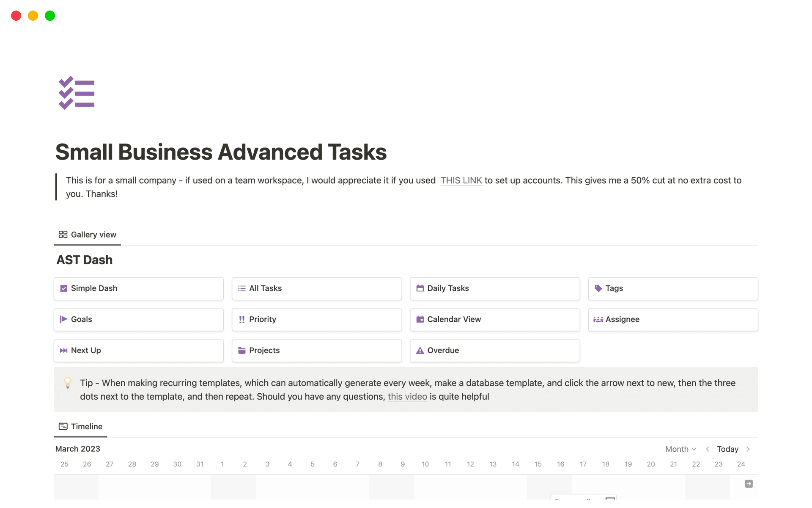812x508 pixels.
Task: Click the purple checklist page icon
Action: click(77, 93)
